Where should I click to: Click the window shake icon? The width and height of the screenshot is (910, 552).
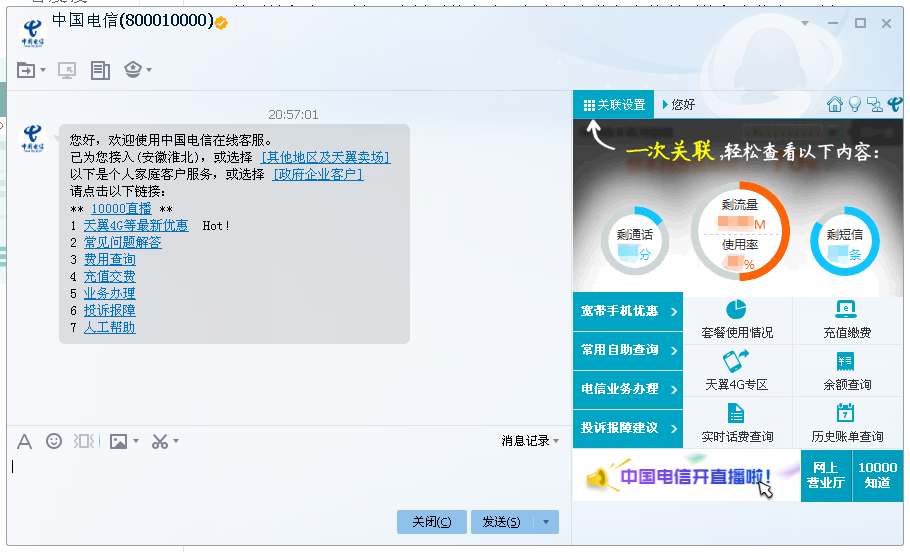[84, 441]
